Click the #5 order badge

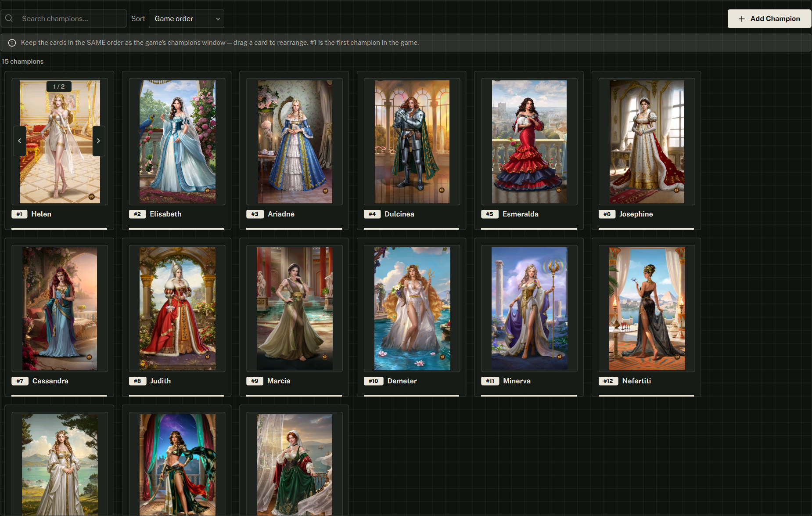[x=490, y=214]
